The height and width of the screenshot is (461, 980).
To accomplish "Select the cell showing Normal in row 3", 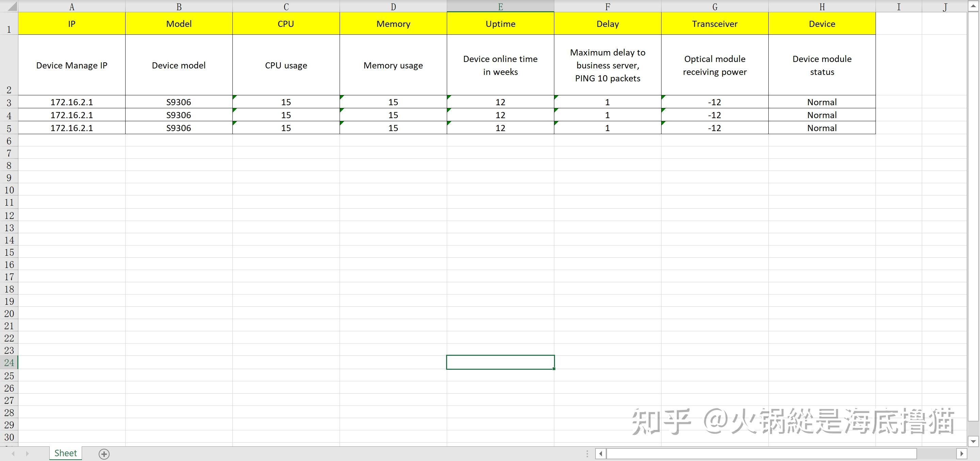I will click(822, 102).
